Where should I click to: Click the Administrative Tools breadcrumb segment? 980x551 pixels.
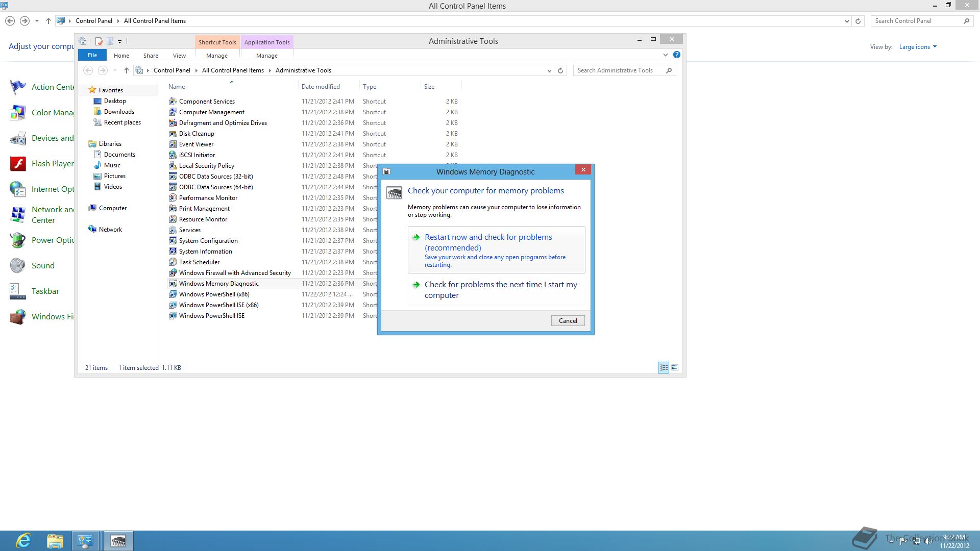303,70
